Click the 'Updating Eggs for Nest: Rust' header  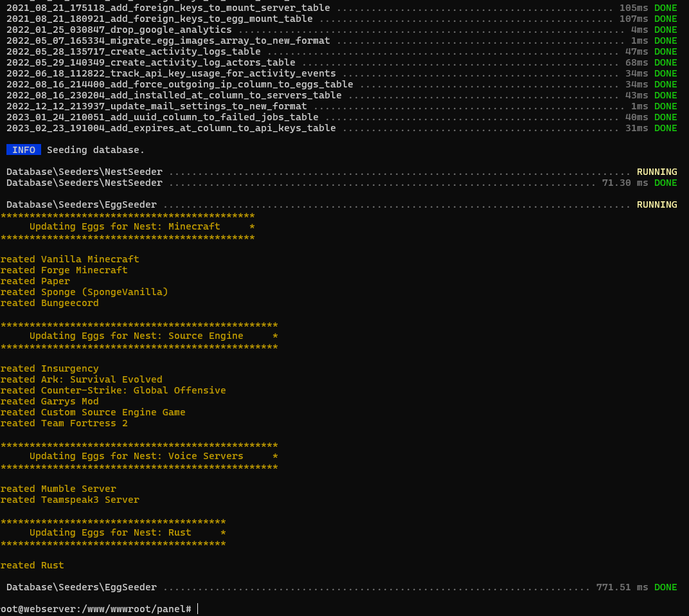click(111, 532)
